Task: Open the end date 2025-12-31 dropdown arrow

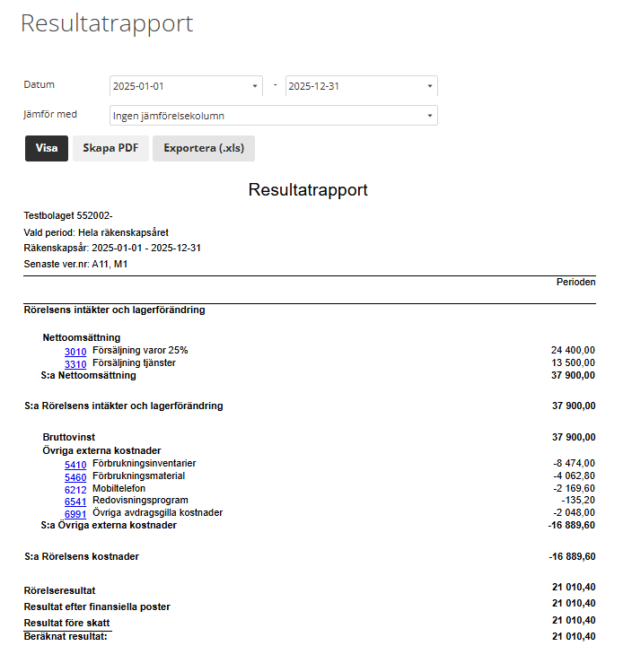Action: (430, 86)
